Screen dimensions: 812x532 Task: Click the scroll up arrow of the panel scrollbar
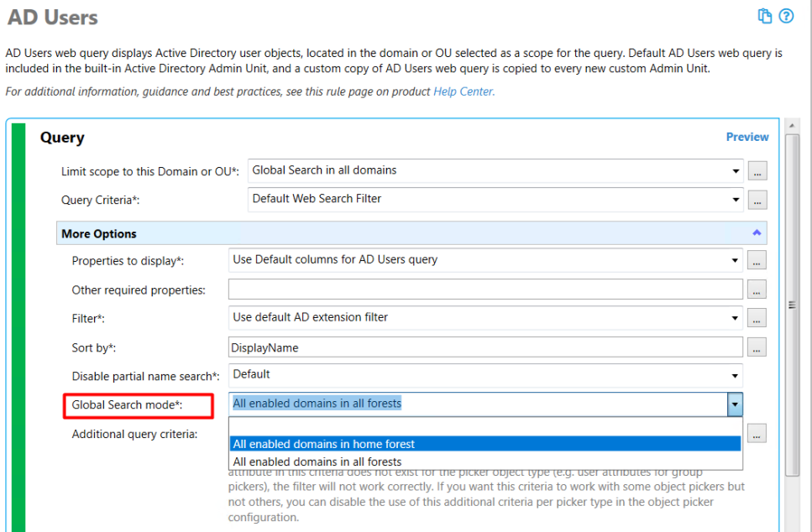(792, 126)
